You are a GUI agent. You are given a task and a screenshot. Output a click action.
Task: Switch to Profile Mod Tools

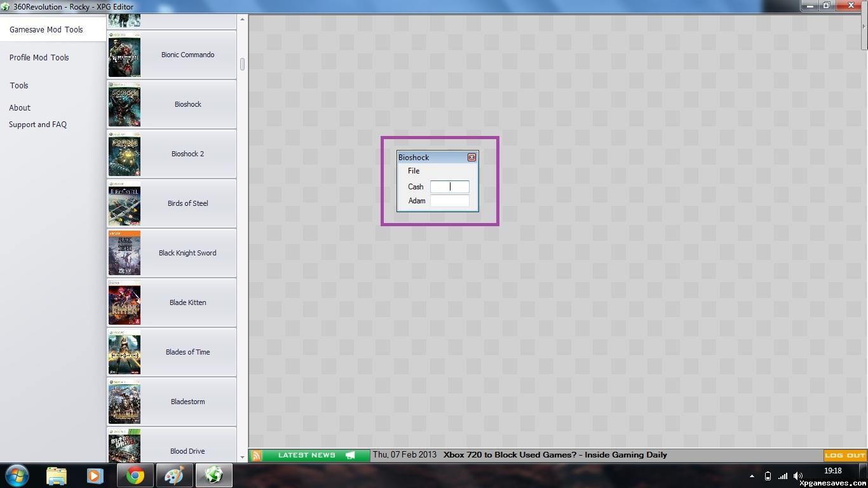pyautogui.click(x=39, y=58)
